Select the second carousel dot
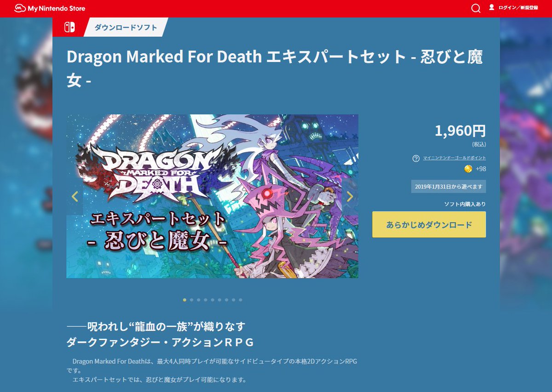 click(191, 300)
